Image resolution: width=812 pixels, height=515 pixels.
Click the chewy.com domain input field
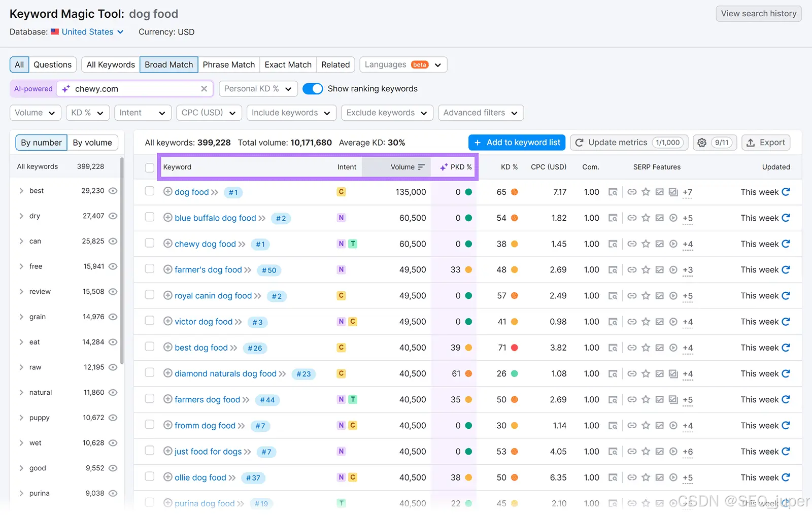(136, 89)
